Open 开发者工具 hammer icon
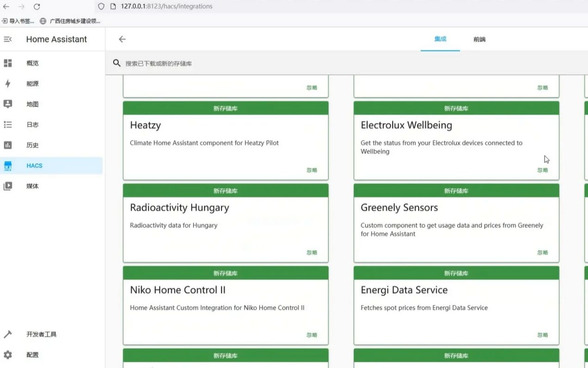 [x=8, y=334]
